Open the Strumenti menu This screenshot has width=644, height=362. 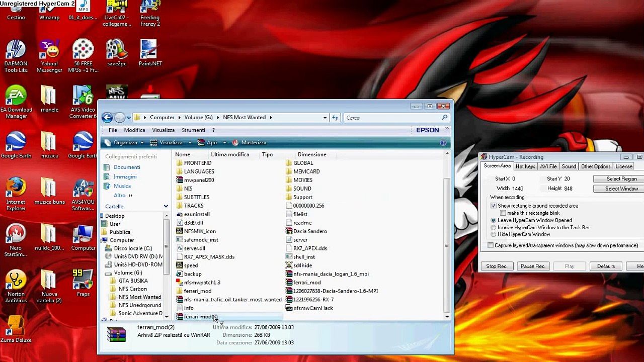click(193, 130)
